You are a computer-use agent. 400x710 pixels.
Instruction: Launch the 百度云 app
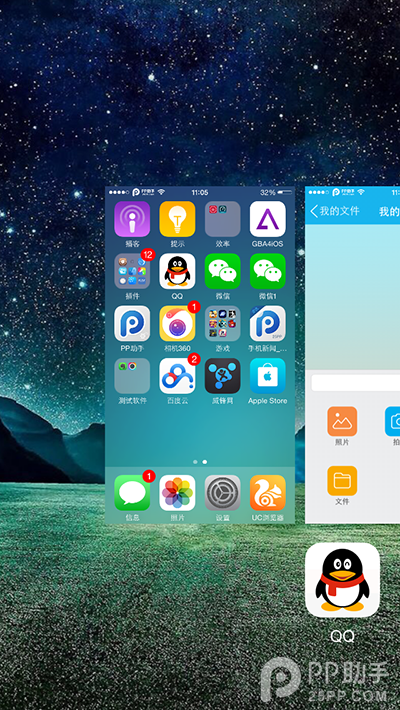[177, 376]
